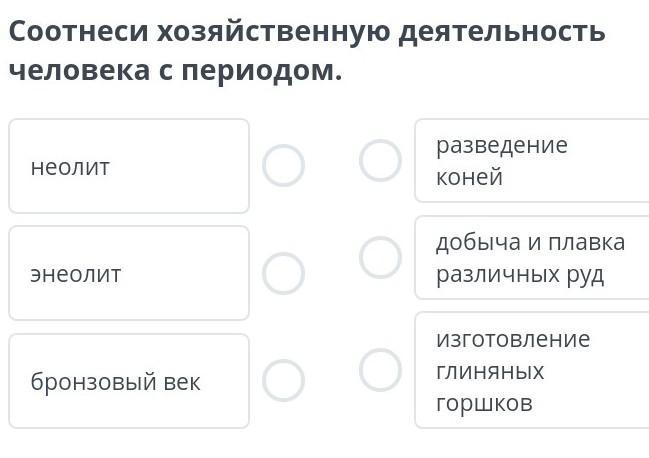Click the энеолит card

(x=129, y=273)
